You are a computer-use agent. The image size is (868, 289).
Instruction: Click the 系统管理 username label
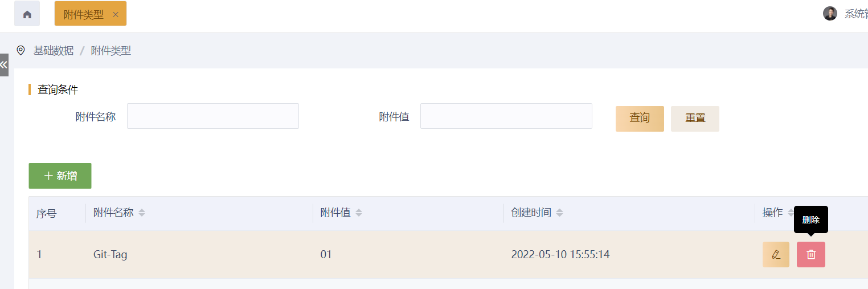click(x=855, y=14)
